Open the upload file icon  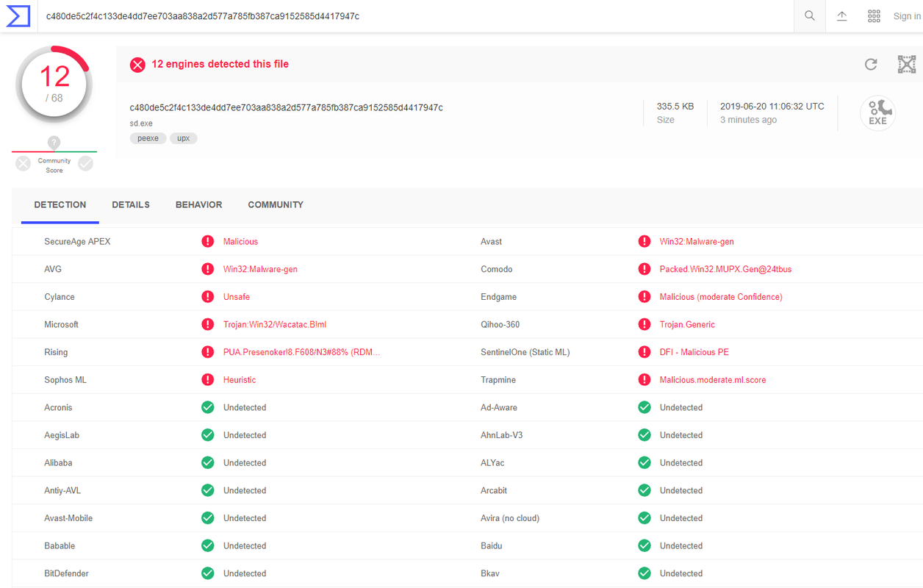842,16
